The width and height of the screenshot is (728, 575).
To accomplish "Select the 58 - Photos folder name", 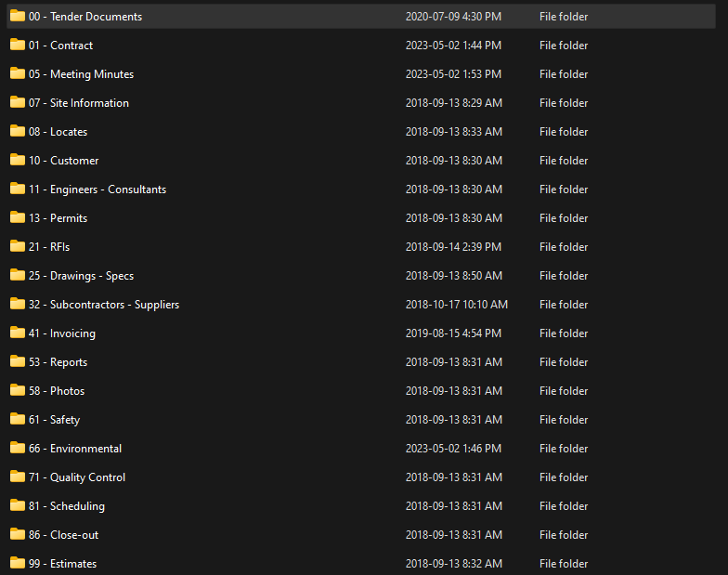I will (57, 391).
